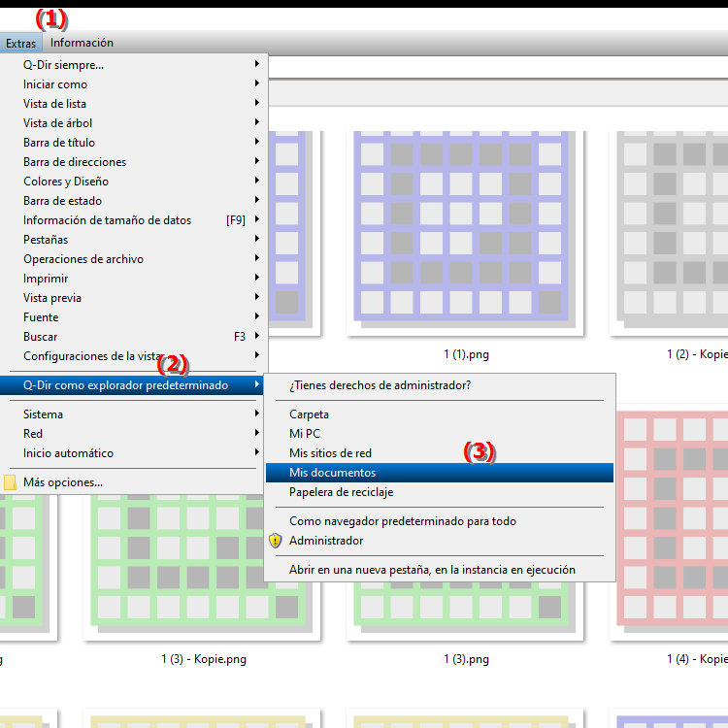
Task: Open the Red submenu
Action: (x=134, y=434)
